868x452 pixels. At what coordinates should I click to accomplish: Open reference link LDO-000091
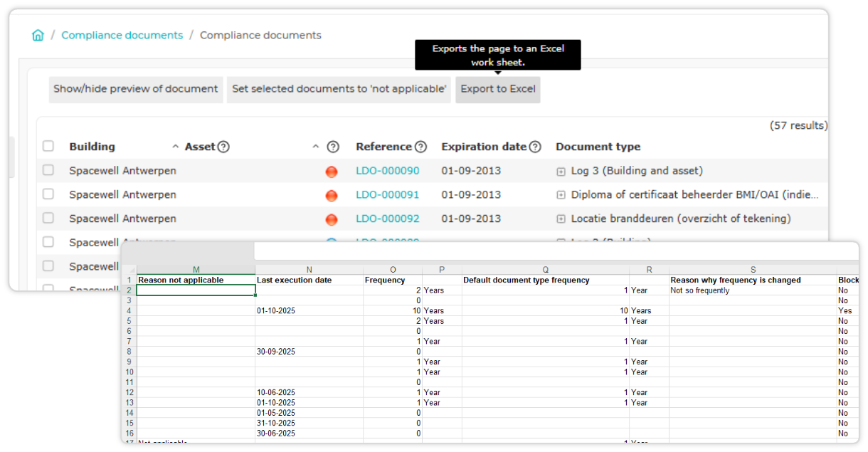tap(388, 194)
